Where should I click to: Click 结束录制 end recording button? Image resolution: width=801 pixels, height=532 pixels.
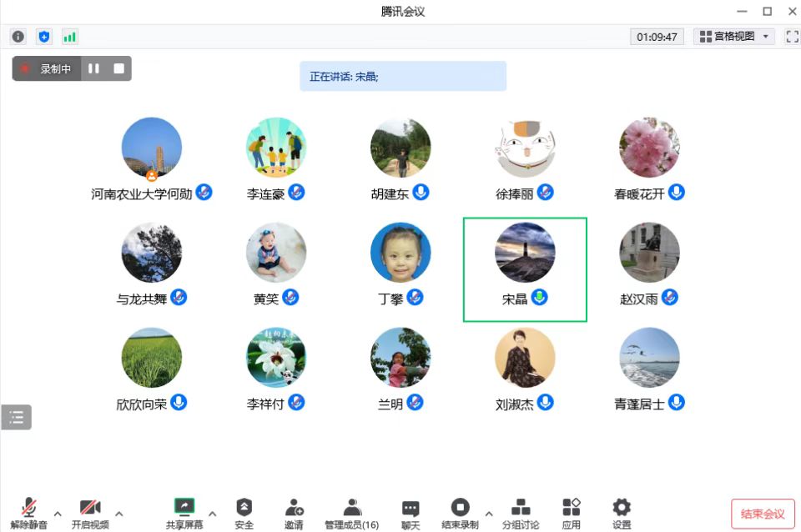coord(460,508)
